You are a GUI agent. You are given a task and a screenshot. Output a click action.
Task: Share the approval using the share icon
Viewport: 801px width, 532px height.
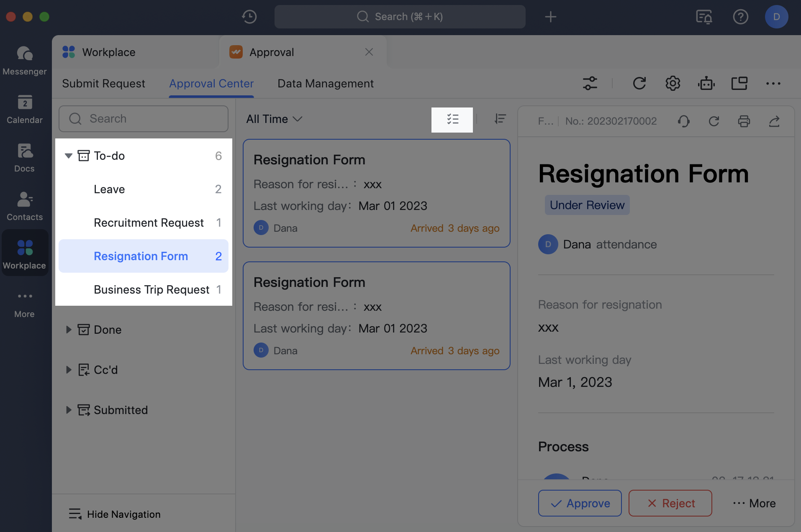[774, 121]
